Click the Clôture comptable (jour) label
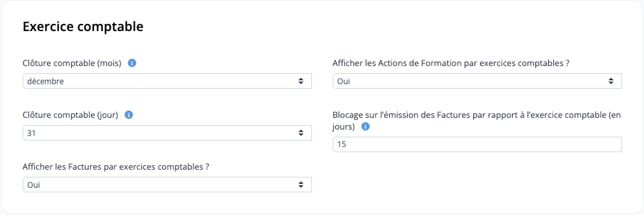This screenshot has width=644, height=215. [x=70, y=115]
